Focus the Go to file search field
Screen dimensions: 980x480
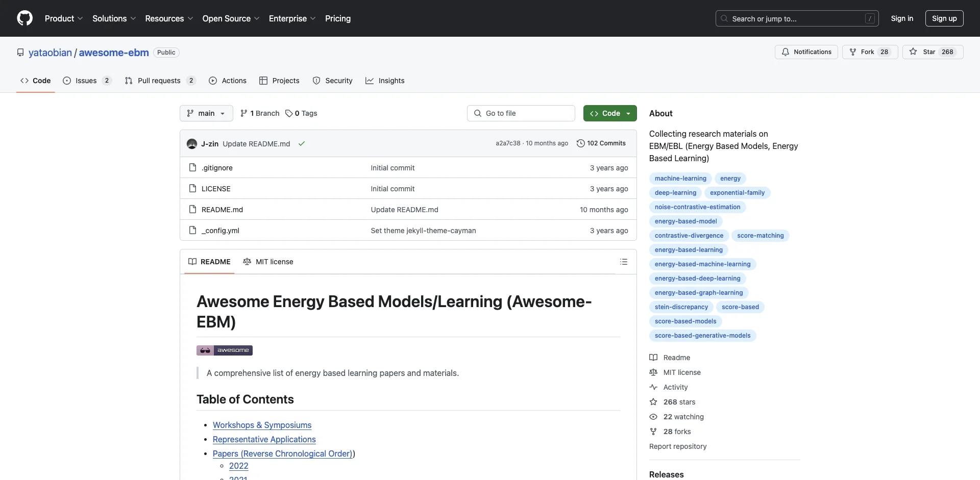tap(521, 113)
